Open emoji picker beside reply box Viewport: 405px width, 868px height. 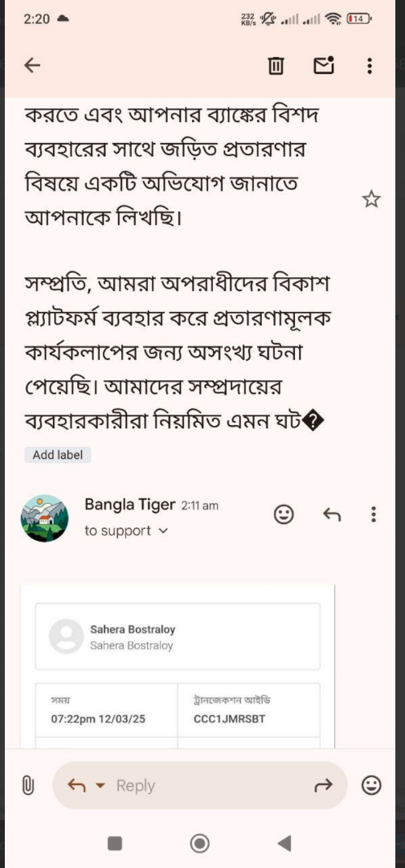click(x=371, y=785)
